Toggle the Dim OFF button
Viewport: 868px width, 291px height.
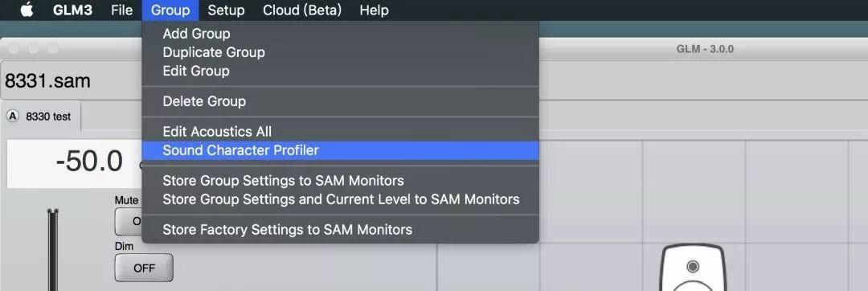144,268
